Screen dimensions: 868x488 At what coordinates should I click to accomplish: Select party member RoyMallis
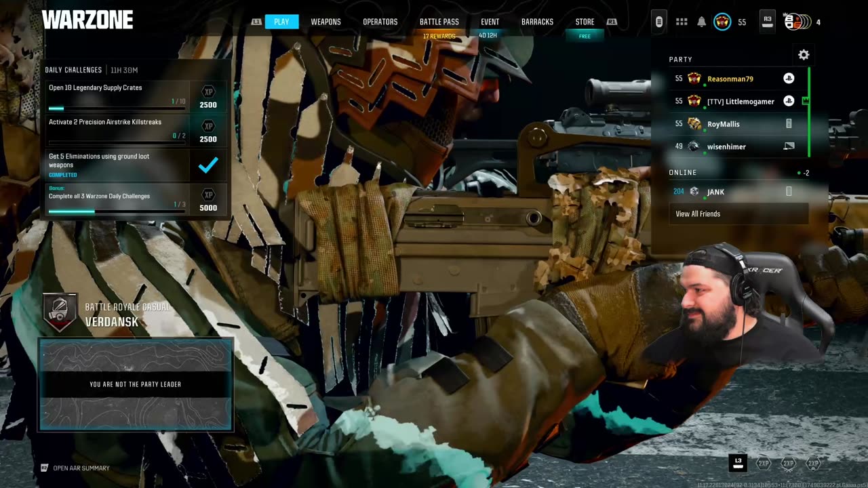738,124
